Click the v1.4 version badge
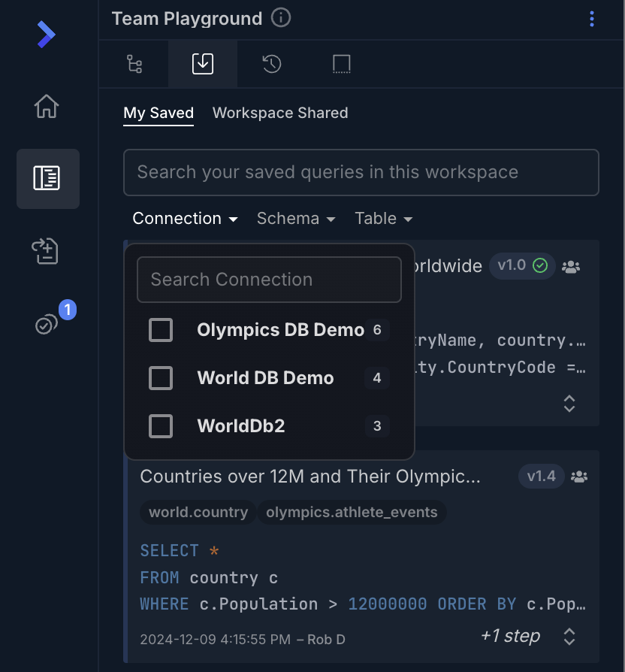625x672 pixels. click(541, 477)
